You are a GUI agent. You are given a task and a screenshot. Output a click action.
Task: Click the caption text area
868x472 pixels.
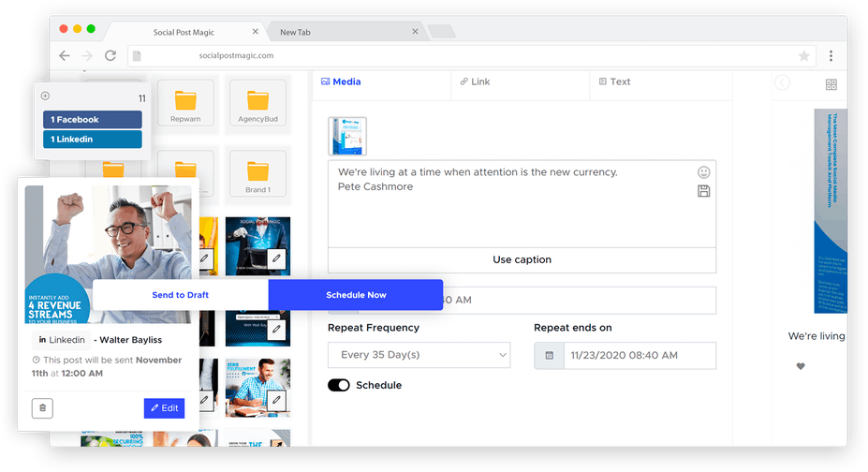click(x=522, y=203)
